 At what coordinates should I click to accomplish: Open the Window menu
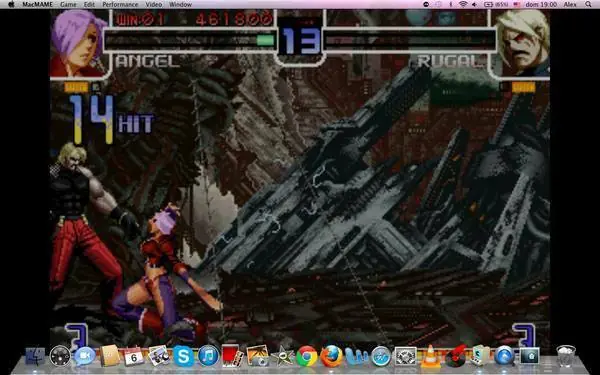[180, 5]
